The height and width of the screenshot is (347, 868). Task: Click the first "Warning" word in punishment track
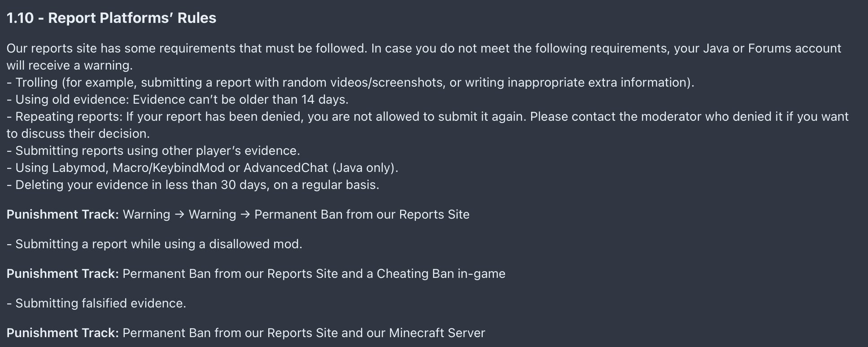[x=147, y=215]
